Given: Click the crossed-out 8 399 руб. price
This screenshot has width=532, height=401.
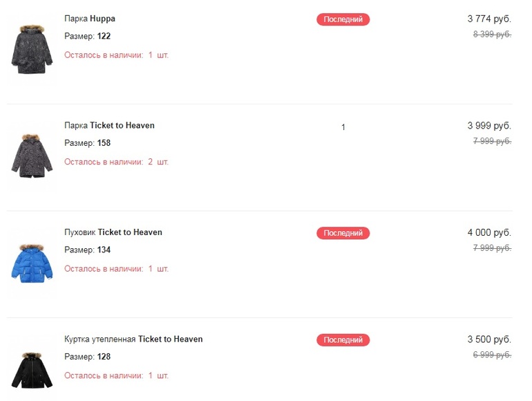Looking at the screenshot, I should 492,35.
